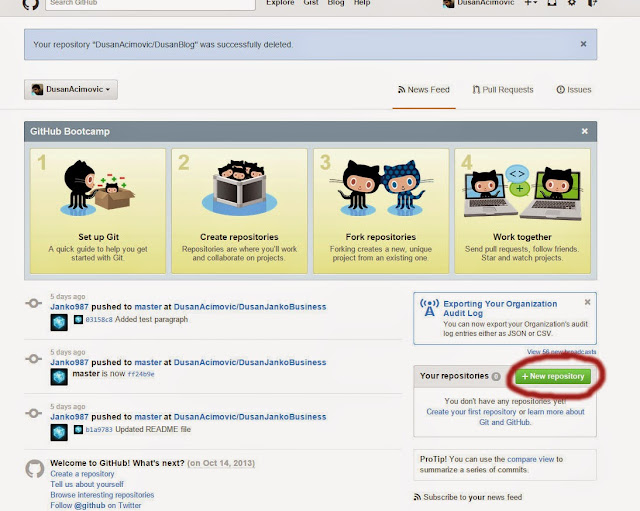View new broadcasts link
Image resolution: width=640 pixels, height=511 pixels.
pyautogui.click(x=561, y=351)
